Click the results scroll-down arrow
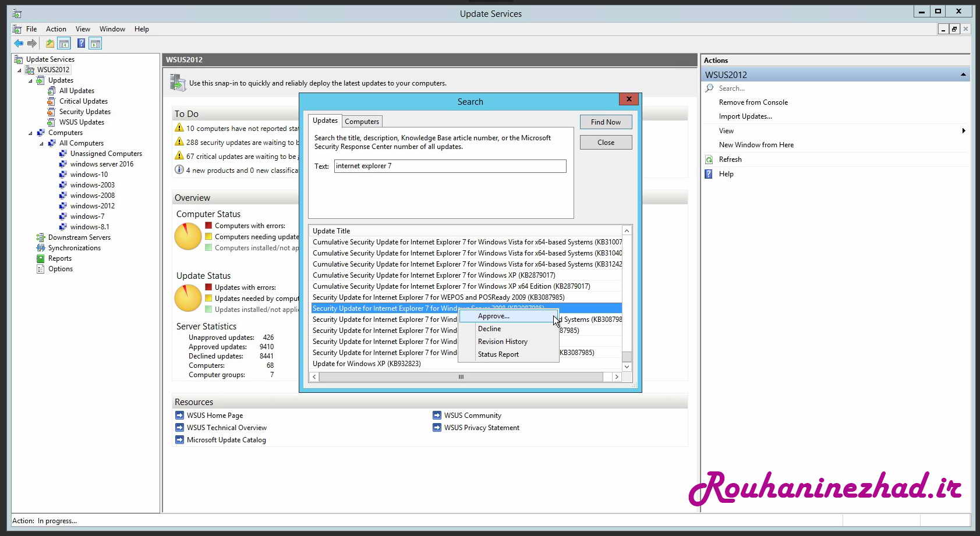 [627, 367]
